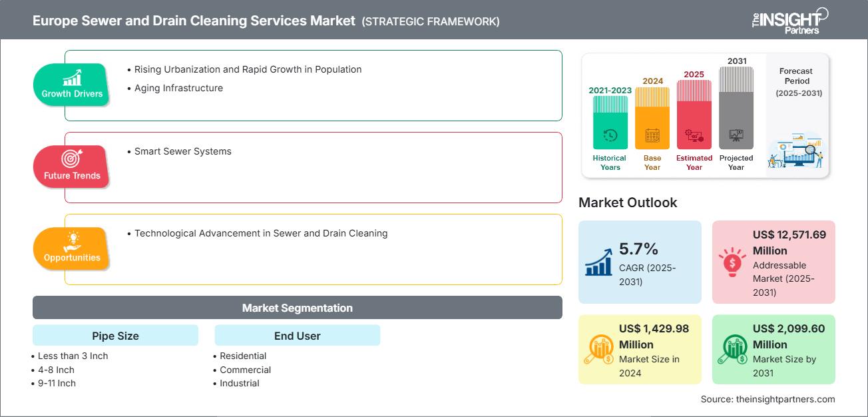Viewport: 868px width, 417px height.
Task: Click the Growth Drivers green label
Action: click(x=72, y=94)
